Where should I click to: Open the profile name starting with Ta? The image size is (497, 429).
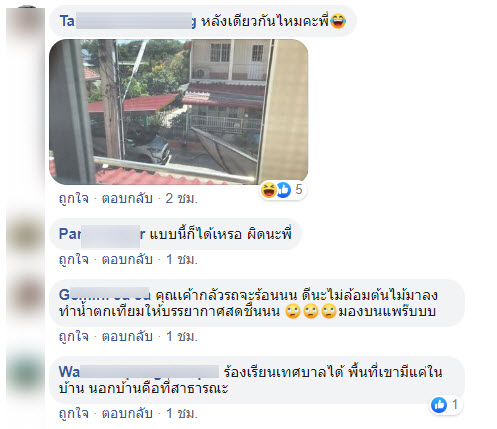128,21
